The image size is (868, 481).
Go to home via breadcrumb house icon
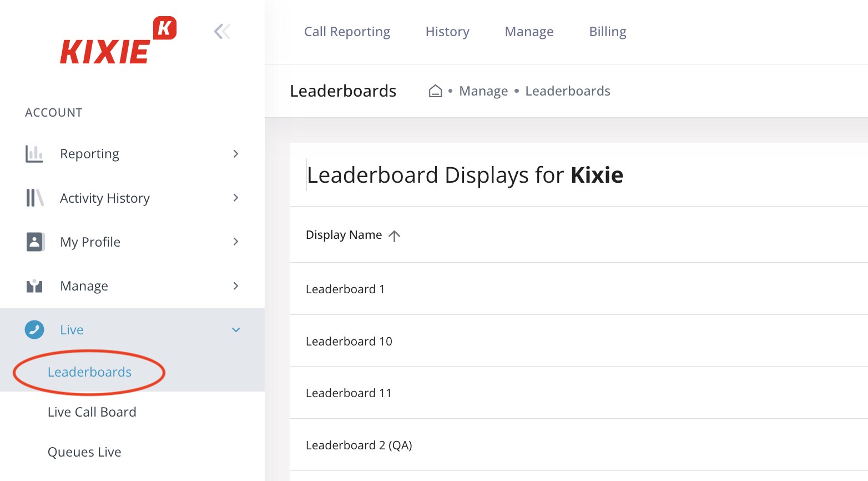coord(435,91)
